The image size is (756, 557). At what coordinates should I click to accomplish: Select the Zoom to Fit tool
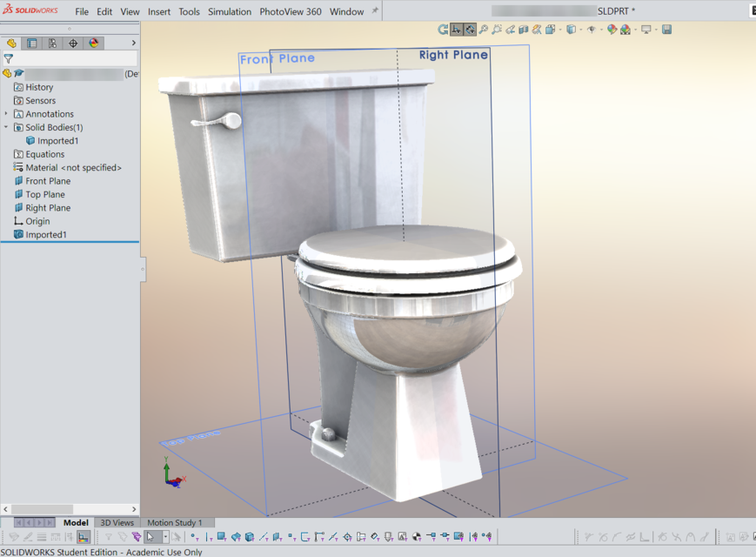tap(484, 30)
